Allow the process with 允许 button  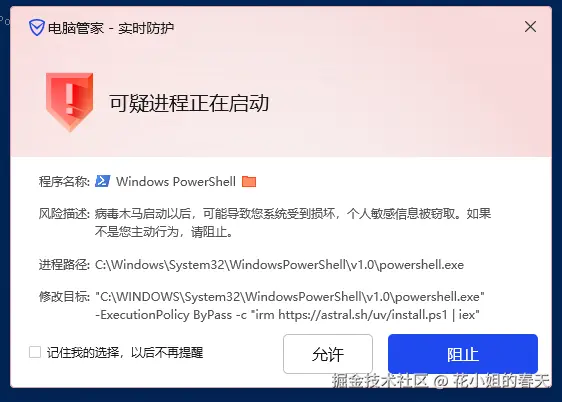(x=328, y=354)
